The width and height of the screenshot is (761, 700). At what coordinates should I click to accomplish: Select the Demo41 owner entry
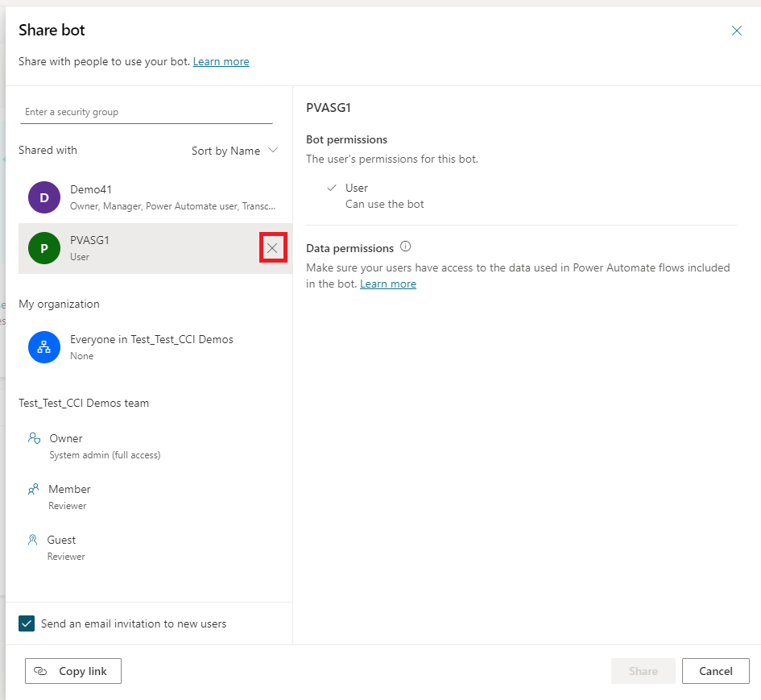pos(155,197)
